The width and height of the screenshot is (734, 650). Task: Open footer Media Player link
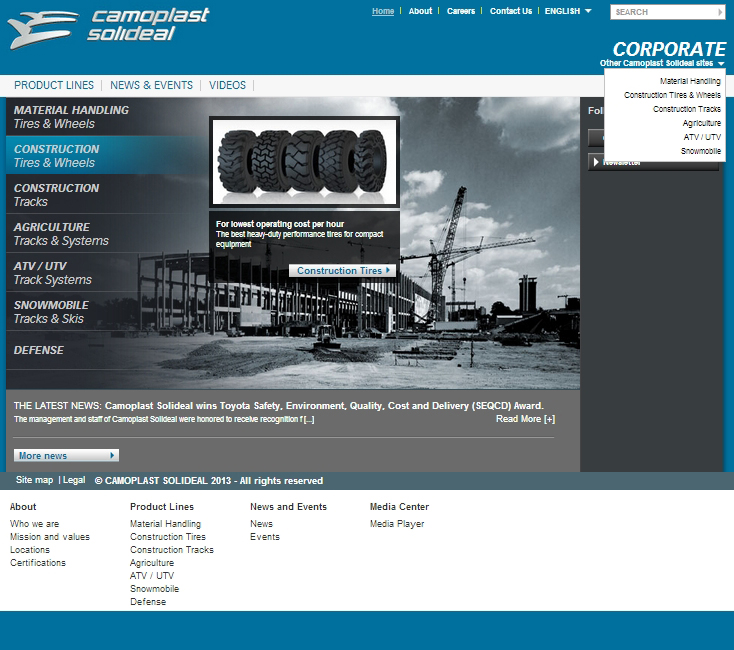coord(397,524)
